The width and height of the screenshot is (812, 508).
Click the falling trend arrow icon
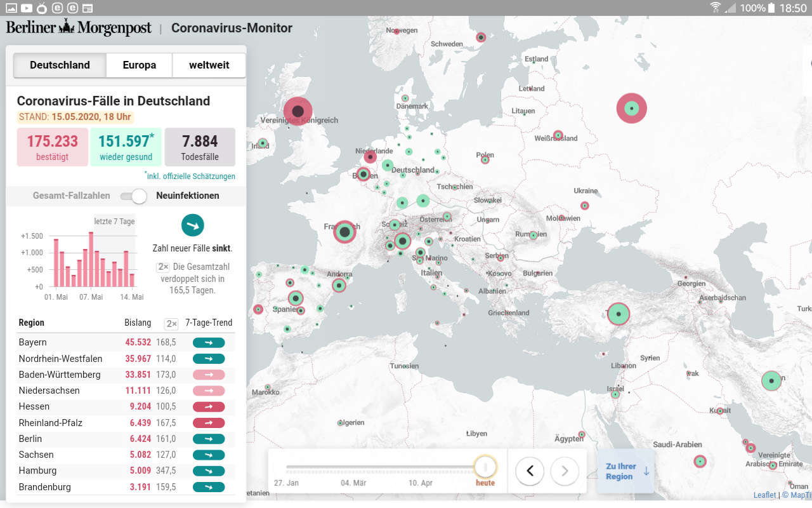tap(192, 225)
